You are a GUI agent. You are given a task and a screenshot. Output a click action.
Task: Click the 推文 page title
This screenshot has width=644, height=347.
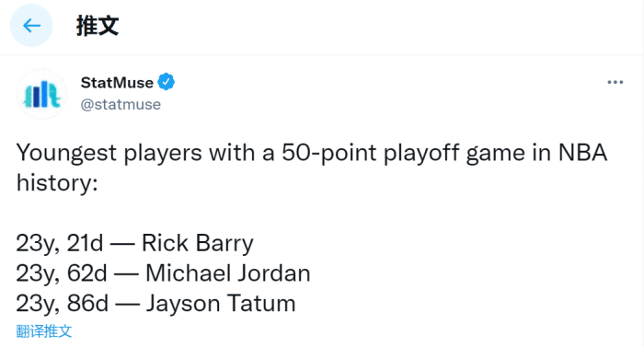point(98,26)
